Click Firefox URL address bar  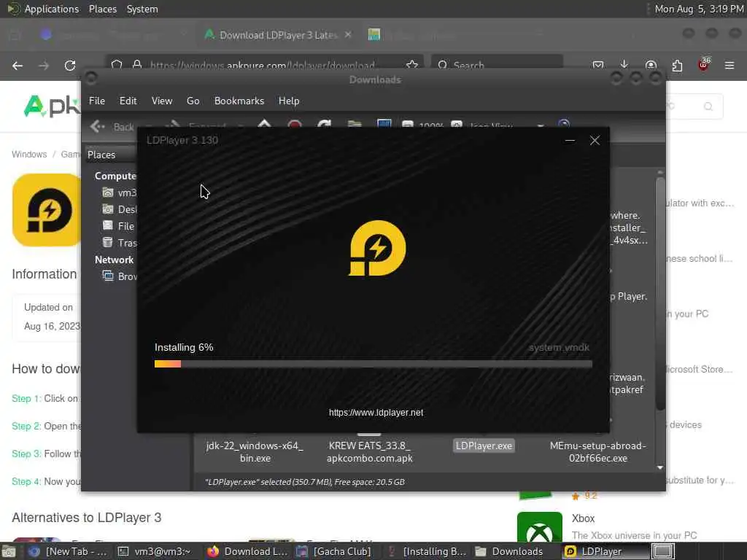tap(263, 65)
